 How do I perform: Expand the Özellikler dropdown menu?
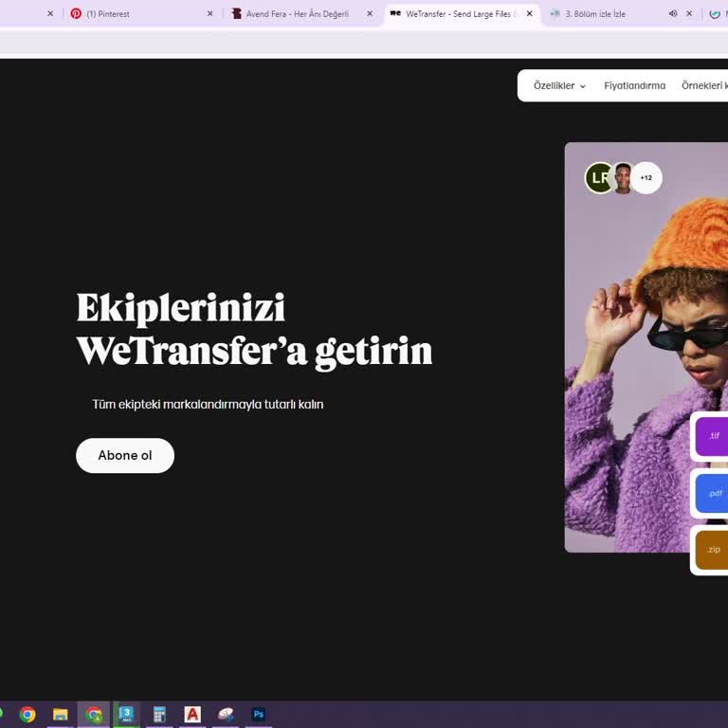[559, 85]
